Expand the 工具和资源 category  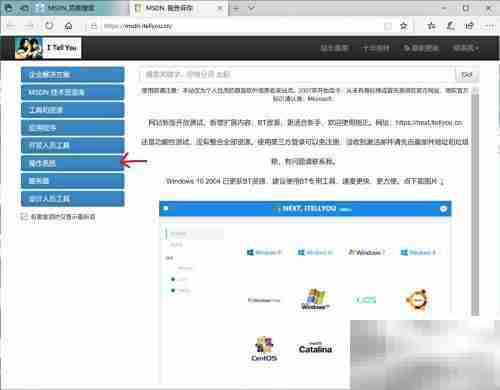click(x=72, y=110)
